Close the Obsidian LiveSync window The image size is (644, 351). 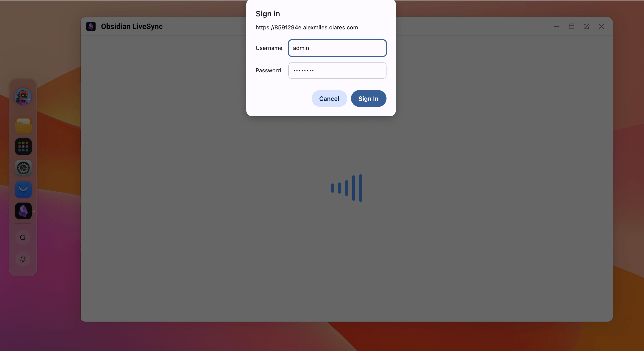601,26
